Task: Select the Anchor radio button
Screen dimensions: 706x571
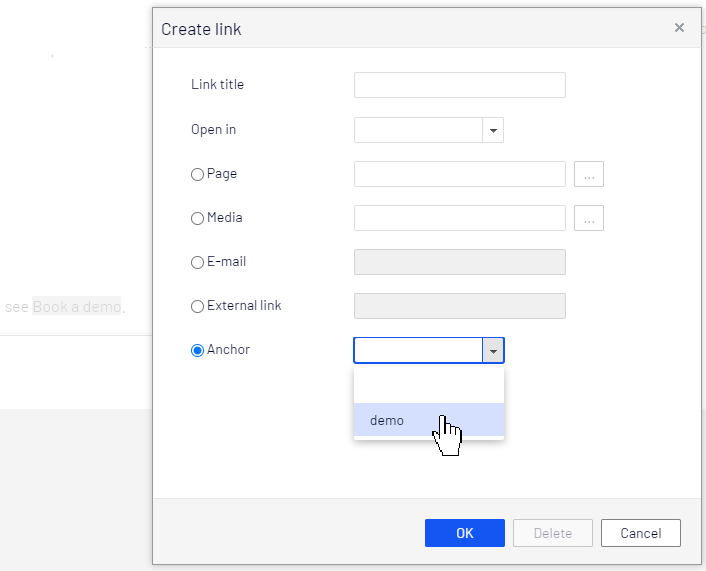Action: tap(197, 350)
